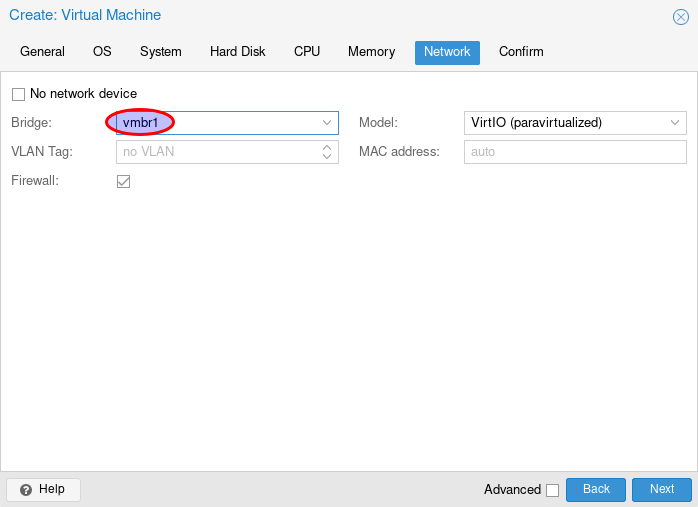
Task: Click the Help button
Action: point(43,489)
